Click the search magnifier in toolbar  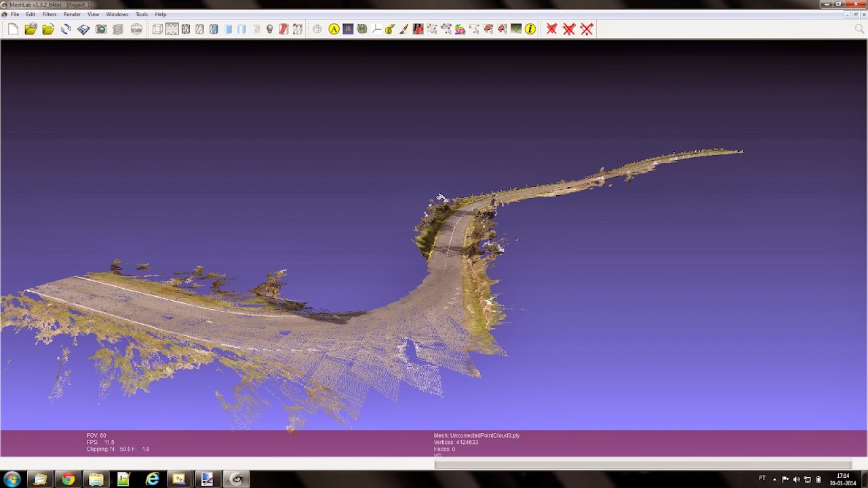point(859,29)
